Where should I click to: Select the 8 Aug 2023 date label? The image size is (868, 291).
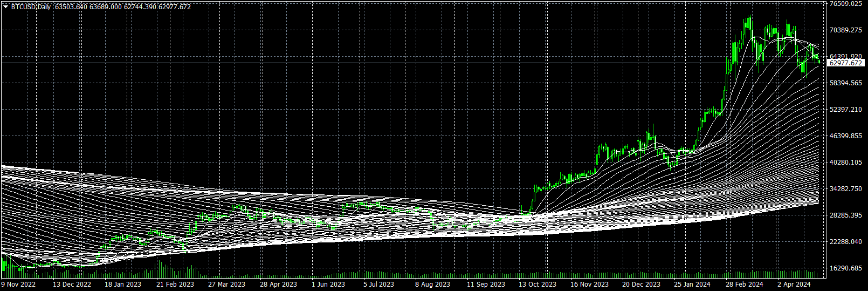tap(432, 285)
